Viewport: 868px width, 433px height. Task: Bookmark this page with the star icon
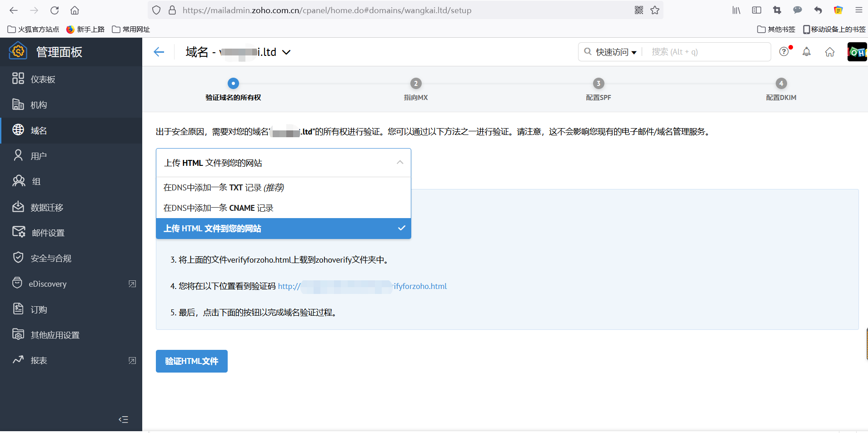click(x=655, y=10)
